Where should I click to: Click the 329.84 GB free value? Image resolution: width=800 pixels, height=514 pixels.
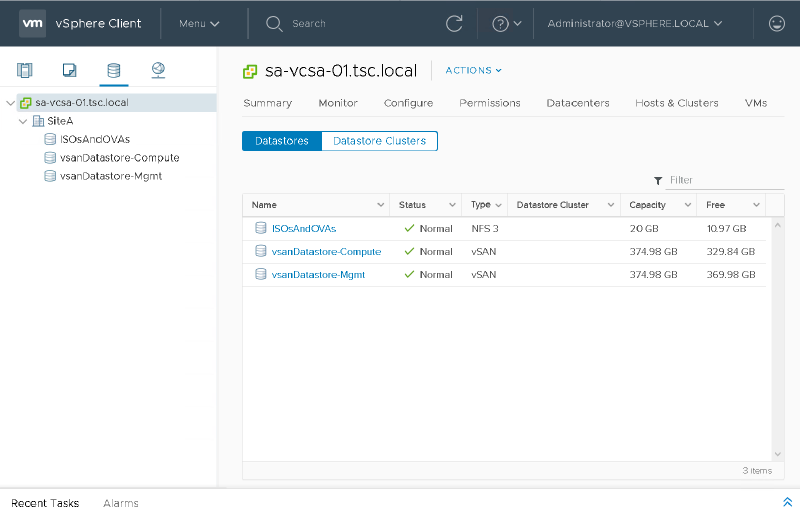tap(731, 252)
